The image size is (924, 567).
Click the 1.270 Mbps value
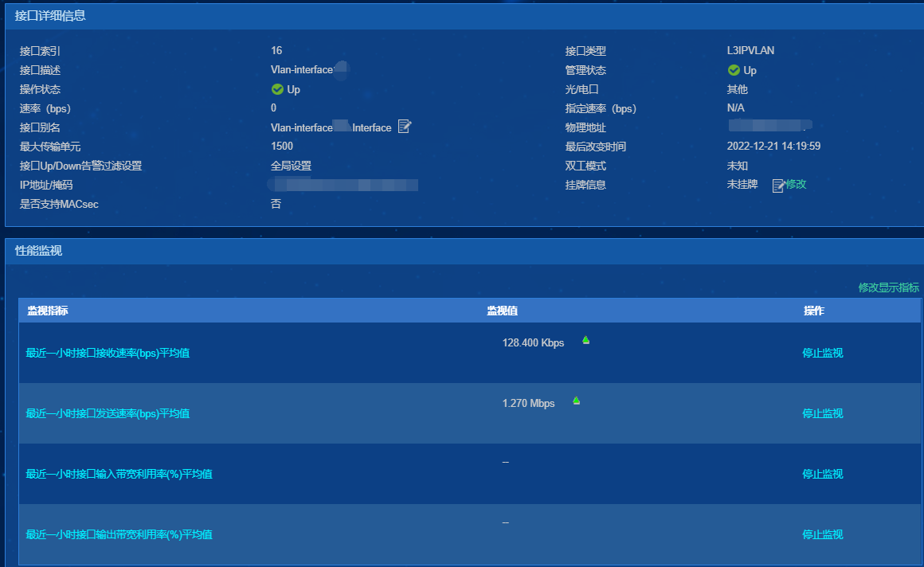click(529, 404)
